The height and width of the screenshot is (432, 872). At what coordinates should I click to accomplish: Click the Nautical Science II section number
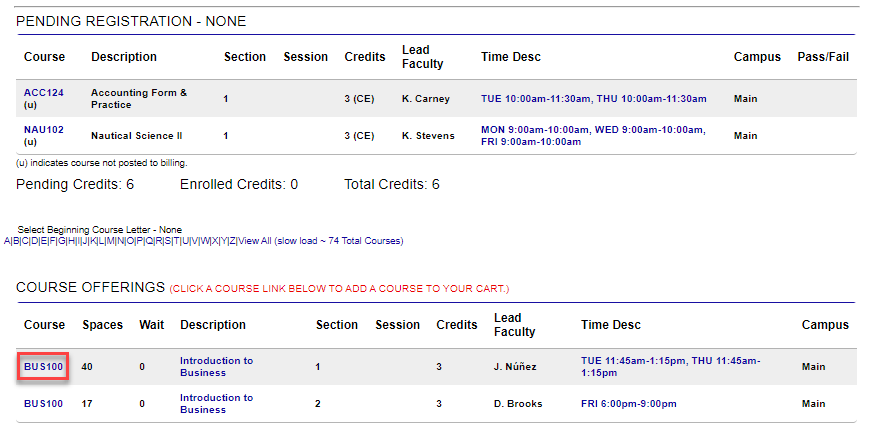226,135
